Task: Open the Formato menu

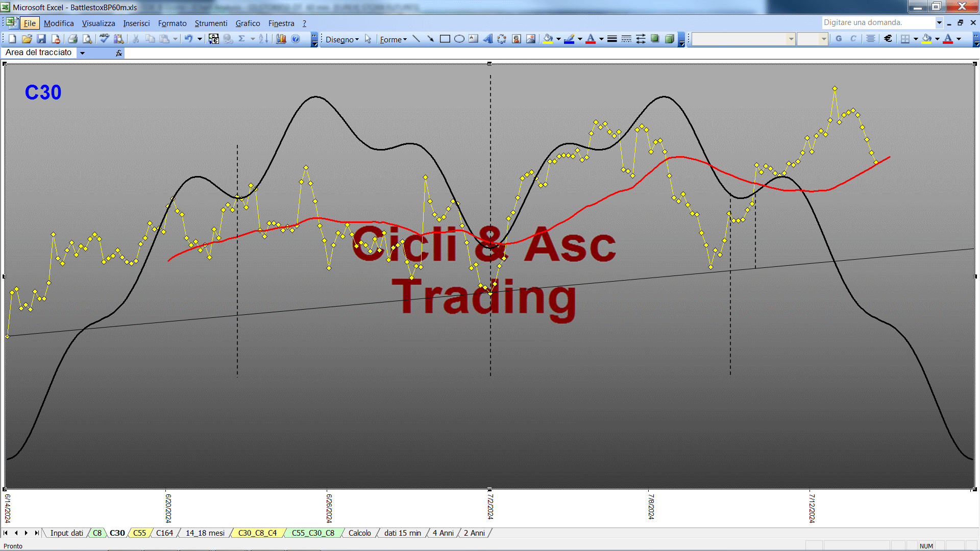Action: pyautogui.click(x=172, y=23)
